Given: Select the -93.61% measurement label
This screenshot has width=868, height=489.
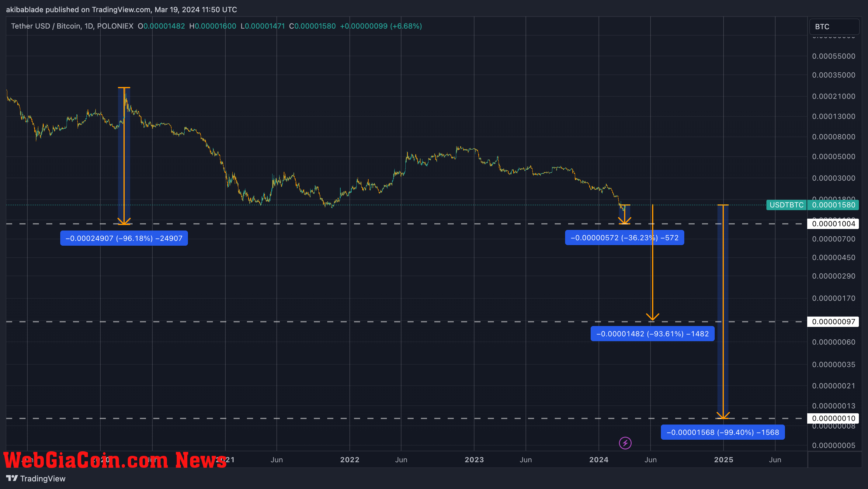Looking at the screenshot, I should tap(652, 334).
